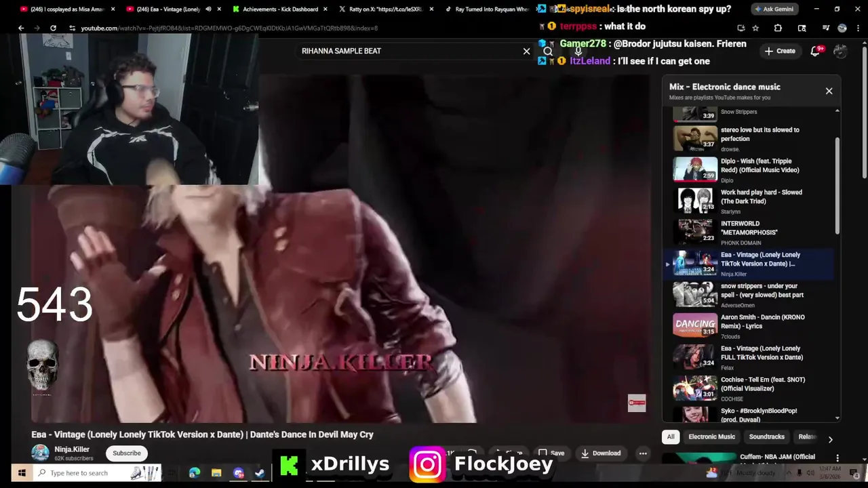This screenshot has width=868, height=488.
Task: Click the playlist panel scrollbar
Action: coord(837,186)
